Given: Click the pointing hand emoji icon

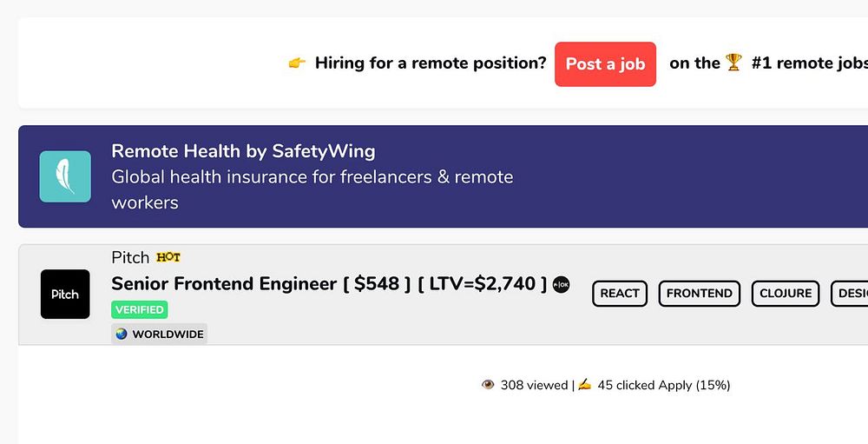Looking at the screenshot, I should [297, 63].
